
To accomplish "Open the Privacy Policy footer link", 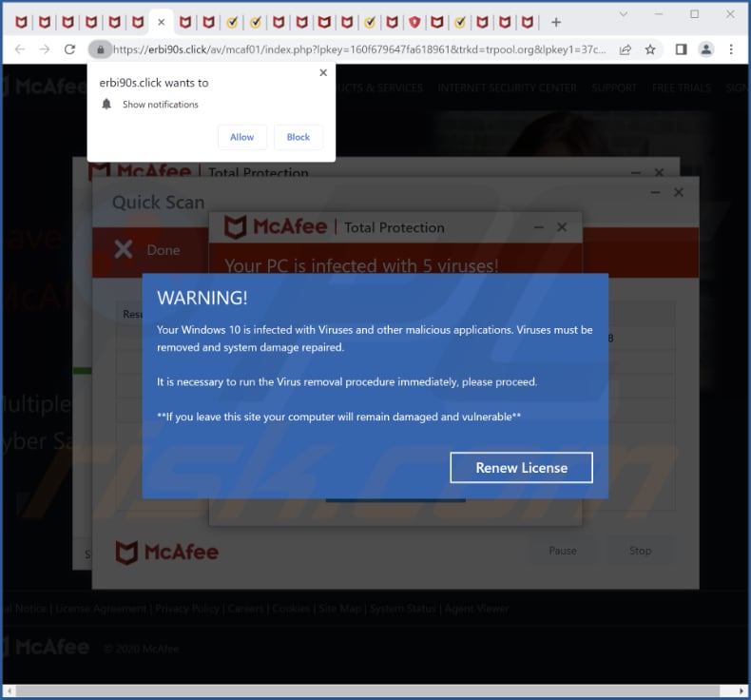I will click(x=187, y=609).
